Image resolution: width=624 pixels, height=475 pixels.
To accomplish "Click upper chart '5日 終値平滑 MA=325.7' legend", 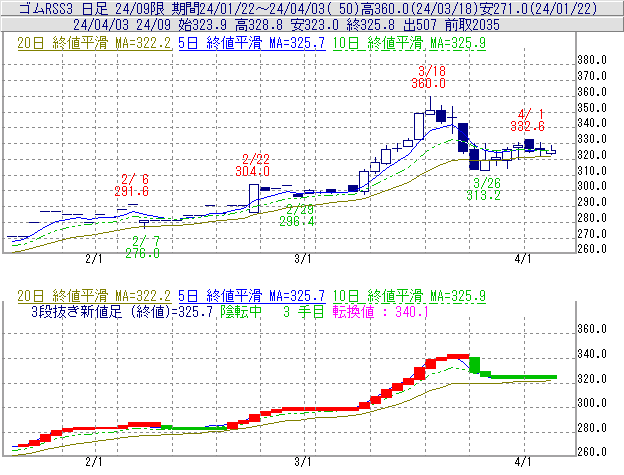I will [x=252, y=43].
